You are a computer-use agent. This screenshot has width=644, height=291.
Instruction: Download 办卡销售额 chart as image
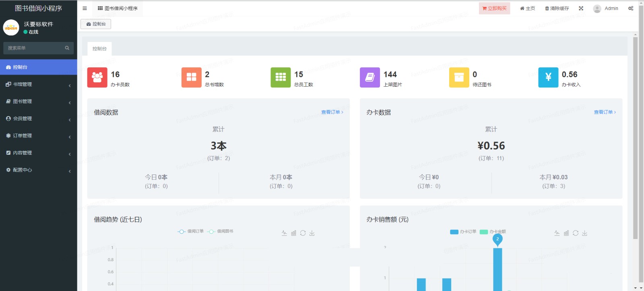click(x=585, y=233)
